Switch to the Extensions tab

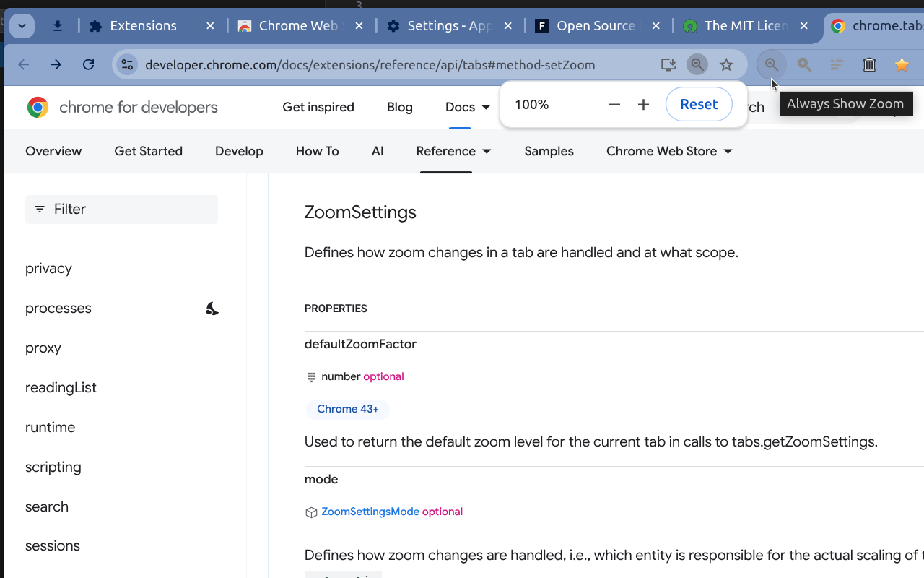tap(143, 26)
